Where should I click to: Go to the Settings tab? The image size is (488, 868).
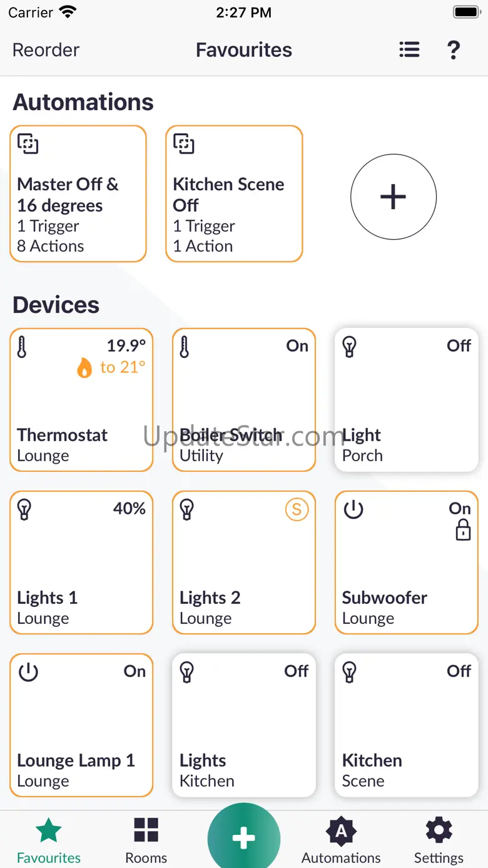coord(439,840)
